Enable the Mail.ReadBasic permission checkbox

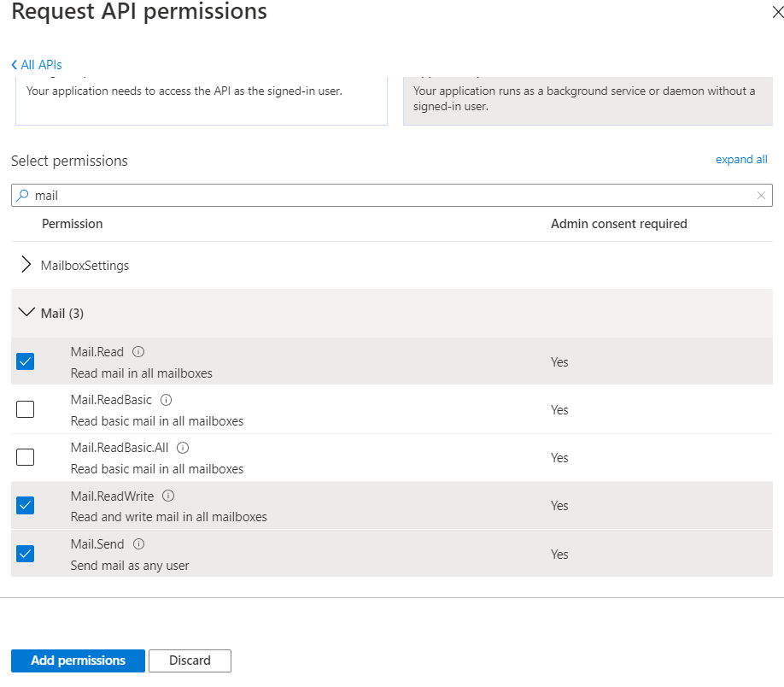(26, 409)
